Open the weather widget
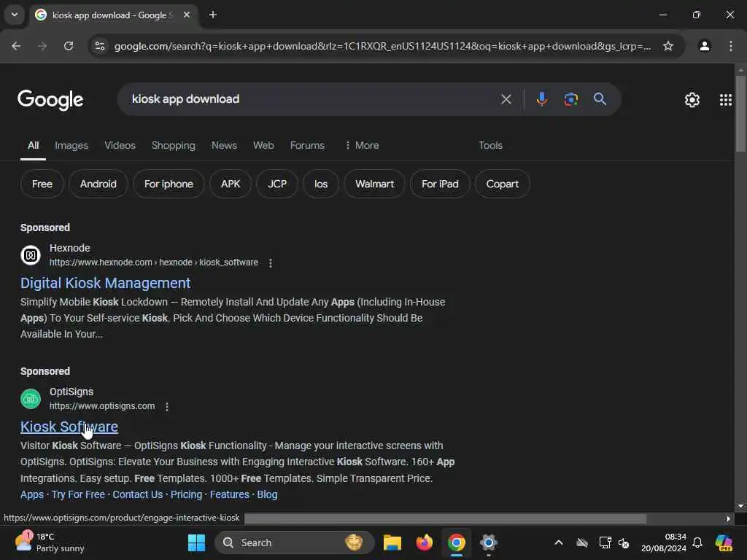This screenshot has height=560, width=747. click(x=49, y=542)
